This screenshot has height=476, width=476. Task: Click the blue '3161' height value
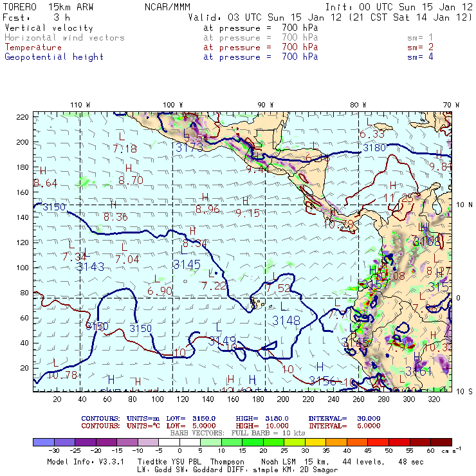tap(419, 371)
